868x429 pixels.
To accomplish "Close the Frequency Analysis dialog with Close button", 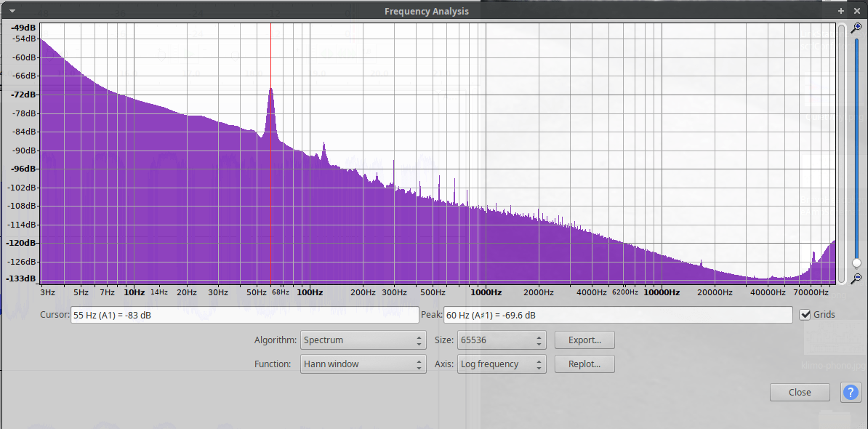I will (800, 393).
